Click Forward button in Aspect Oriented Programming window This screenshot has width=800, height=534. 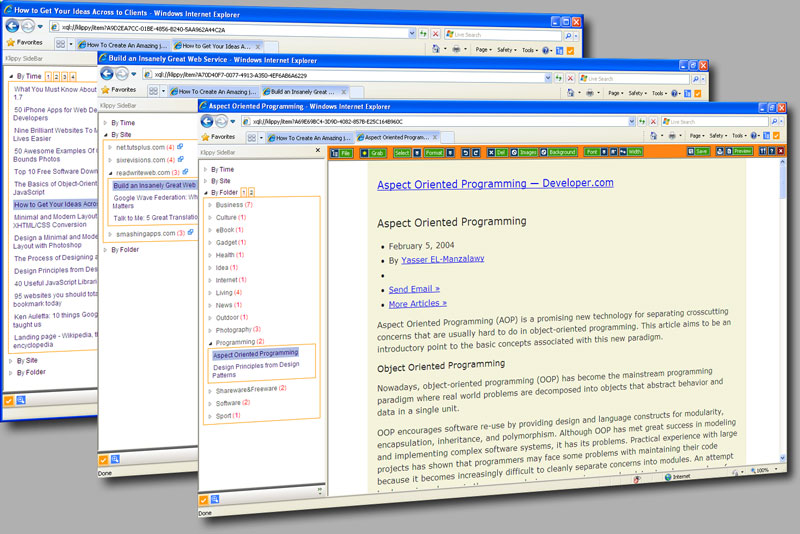(221, 121)
